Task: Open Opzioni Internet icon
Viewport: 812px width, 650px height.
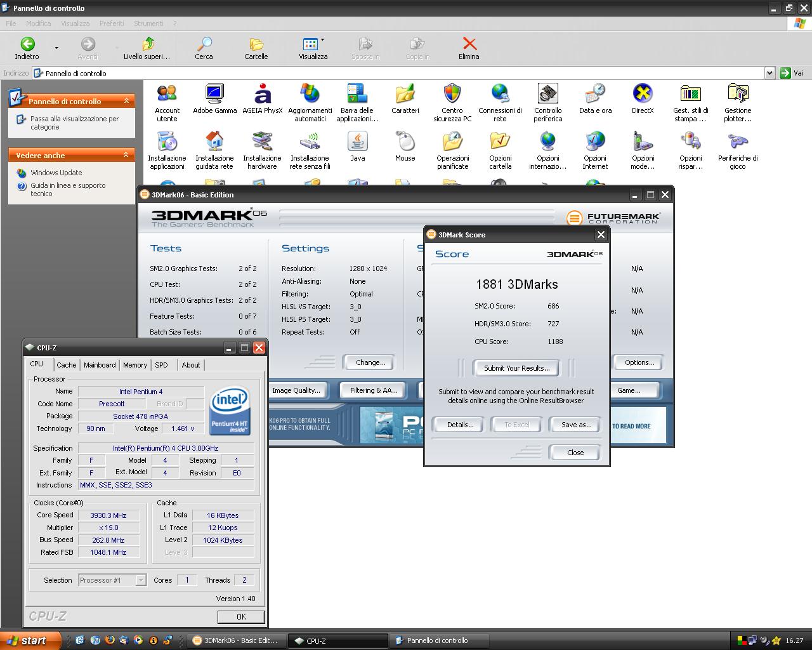Action: click(595, 150)
